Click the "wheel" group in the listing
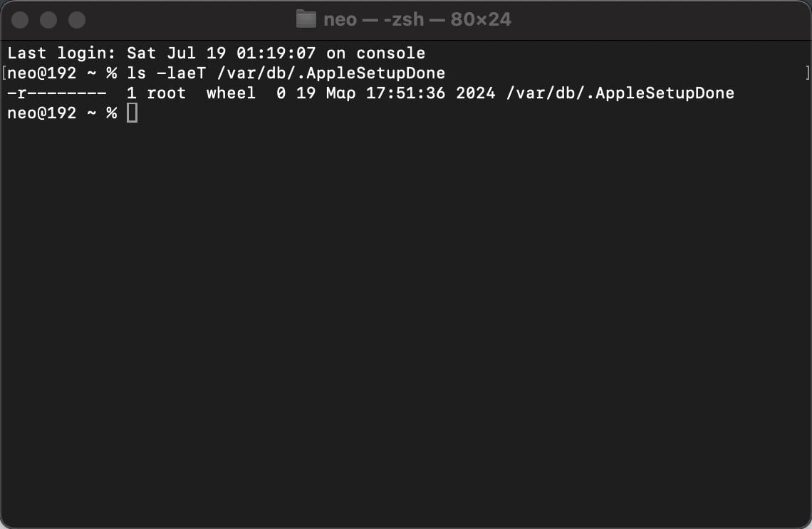Image resolution: width=812 pixels, height=529 pixels. point(231,93)
